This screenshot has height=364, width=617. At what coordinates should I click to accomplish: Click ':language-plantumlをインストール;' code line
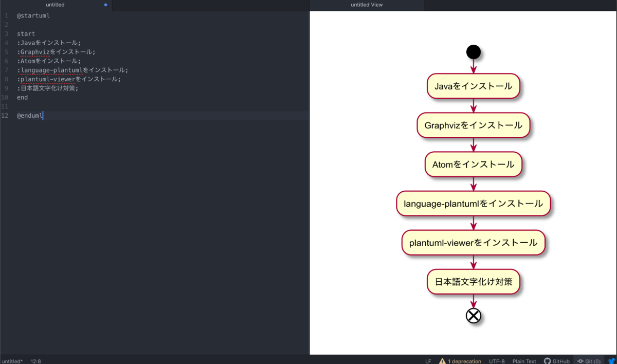(72, 70)
